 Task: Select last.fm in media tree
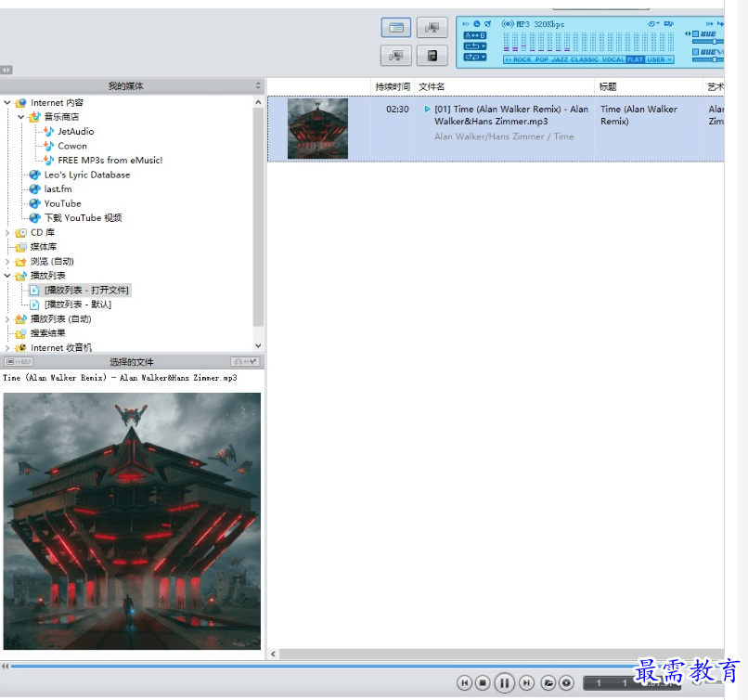(x=58, y=189)
